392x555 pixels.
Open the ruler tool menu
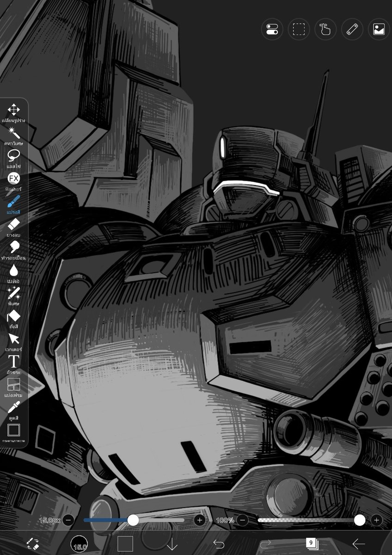[x=352, y=30]
